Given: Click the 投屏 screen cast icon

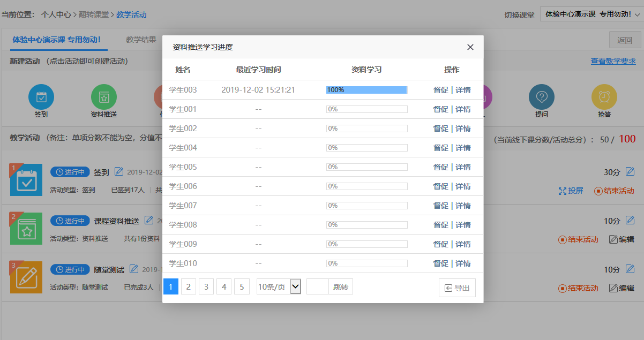Looking at the screenshot, I should pos(563,191).
